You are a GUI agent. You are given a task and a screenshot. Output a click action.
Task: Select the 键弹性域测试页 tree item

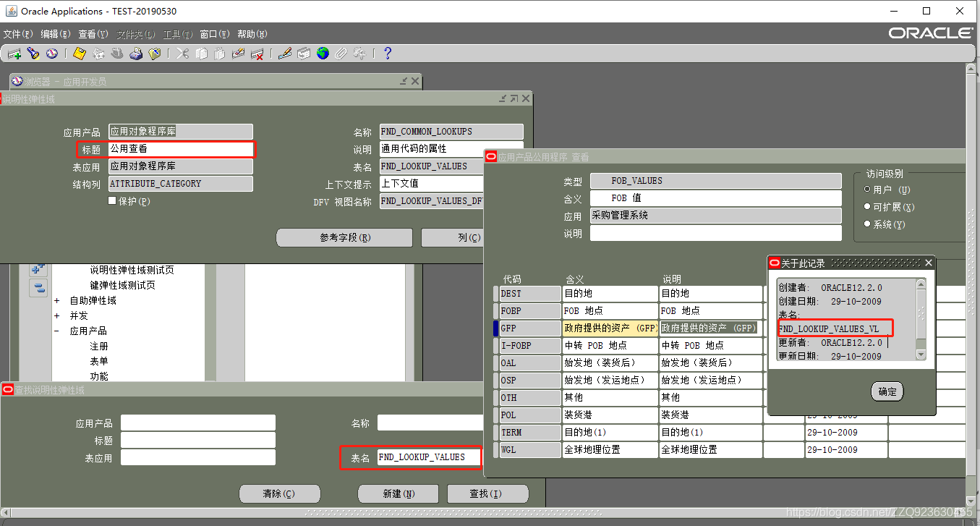point(122,285)
